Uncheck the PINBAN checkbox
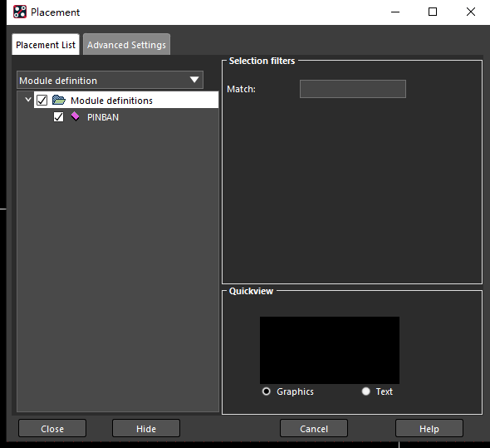The width and height of the screenshot is (490, 448). coord(58,116)
